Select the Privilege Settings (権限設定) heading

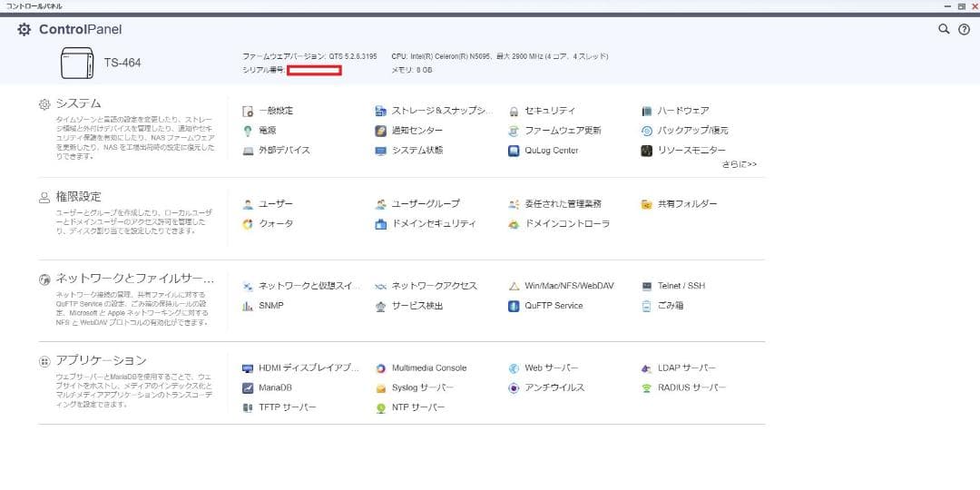[78, 196]
